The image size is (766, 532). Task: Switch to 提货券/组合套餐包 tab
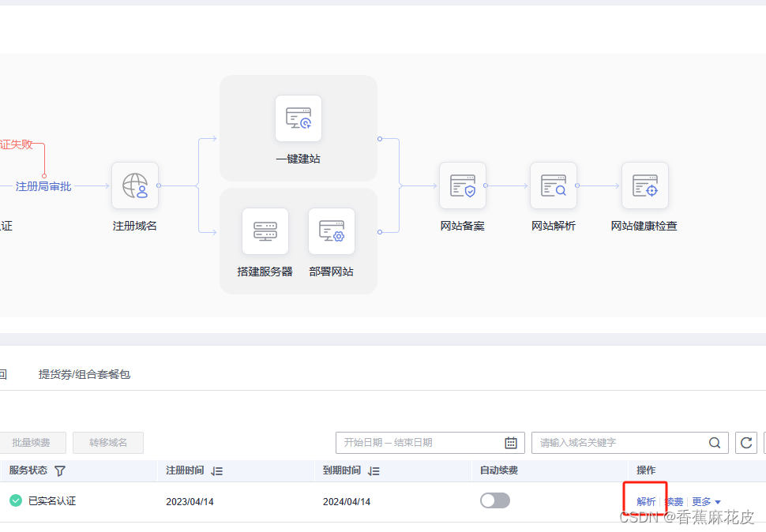[84, 374]
